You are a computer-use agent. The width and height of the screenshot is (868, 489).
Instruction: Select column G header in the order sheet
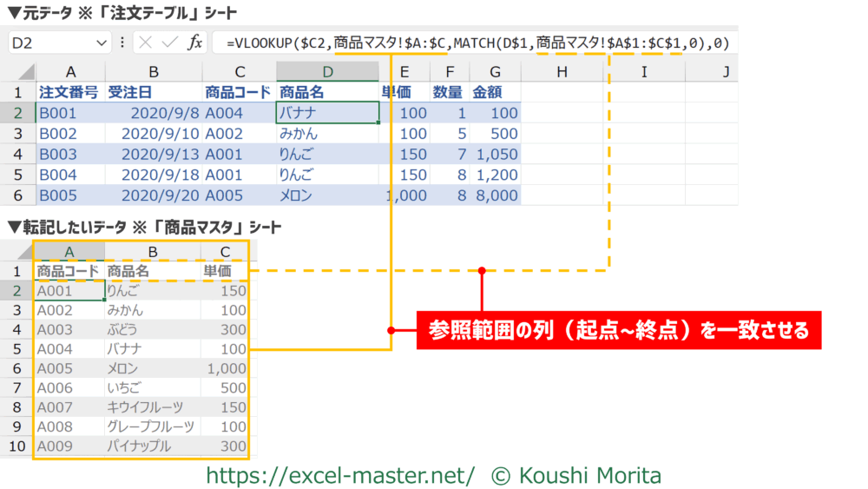494,71
